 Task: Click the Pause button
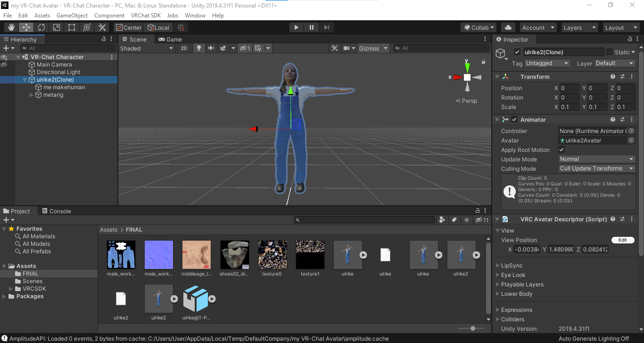click(311, 27)
